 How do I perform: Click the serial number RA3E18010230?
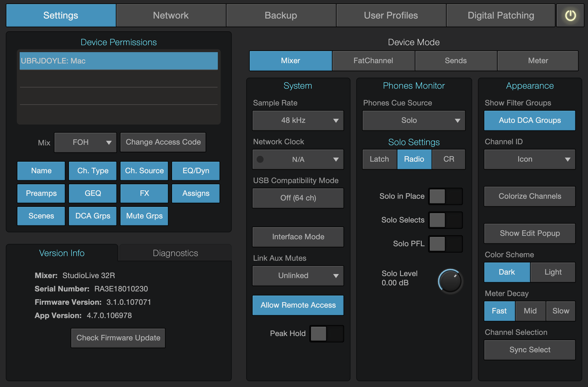[x=121, y=289]
